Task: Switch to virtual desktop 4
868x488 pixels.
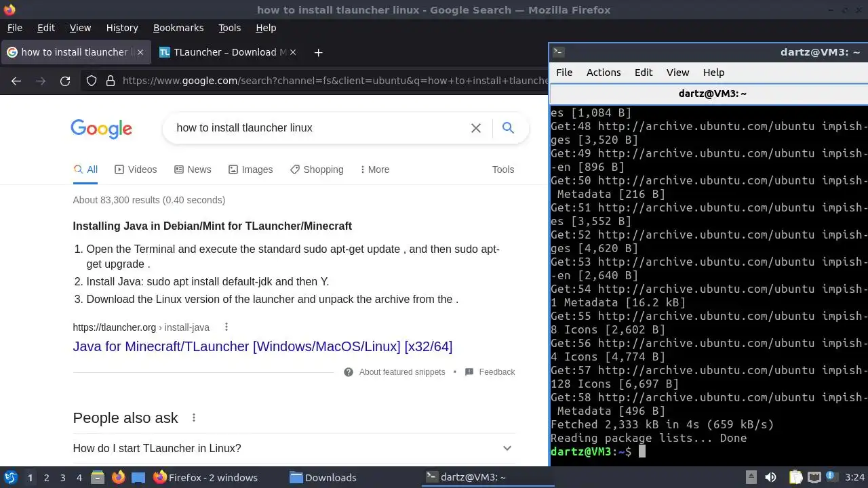Action: click(x=79, y=478)
